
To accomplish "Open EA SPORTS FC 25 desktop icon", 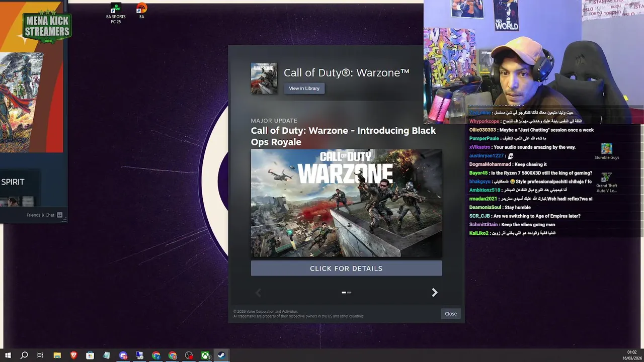I will click(x=116, y=14).
